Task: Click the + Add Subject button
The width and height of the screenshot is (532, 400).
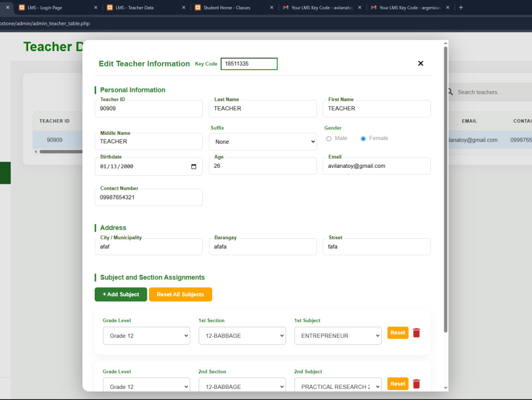Action: [121, 295]
